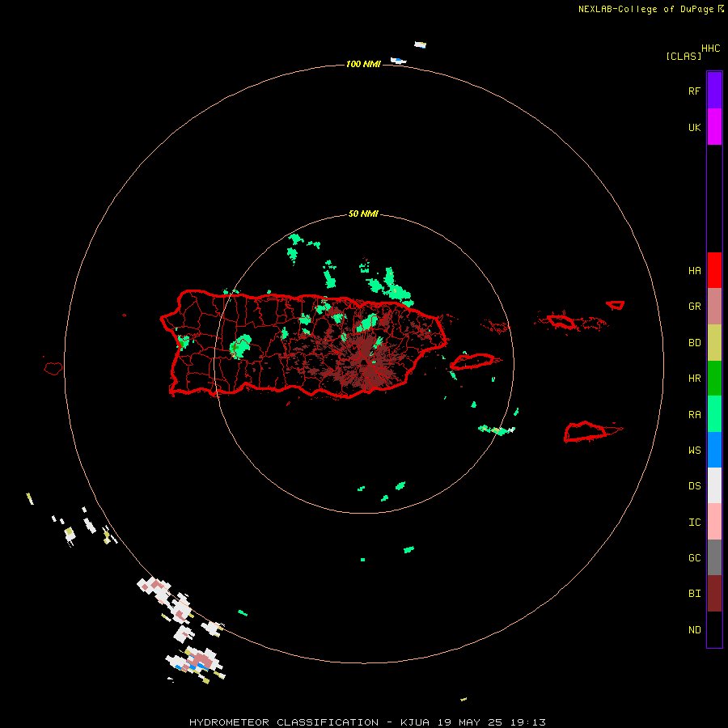Click the WS legend label

click(x=694, y=451)
